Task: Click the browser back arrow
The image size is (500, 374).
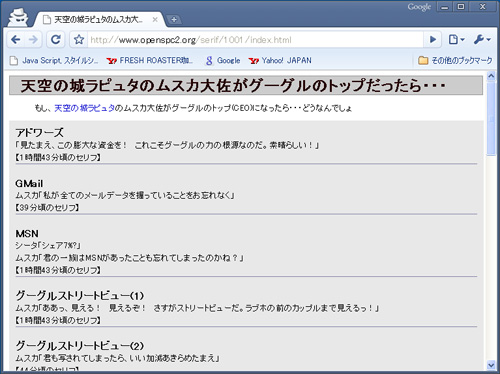Action: tap(15, 40)
